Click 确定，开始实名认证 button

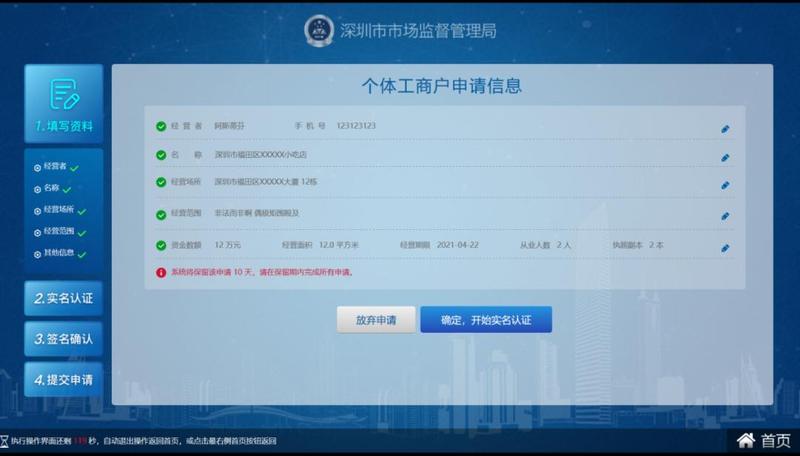point(485,320)
